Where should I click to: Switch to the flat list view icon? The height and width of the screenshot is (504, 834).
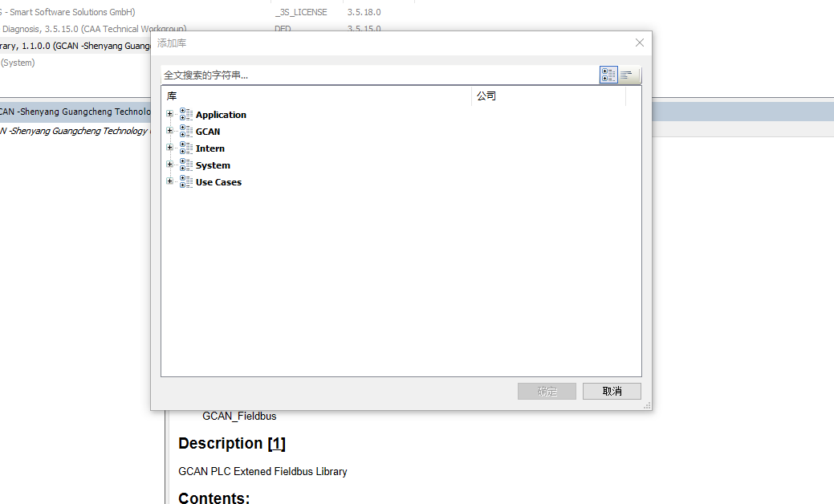[x=627, y=75]
